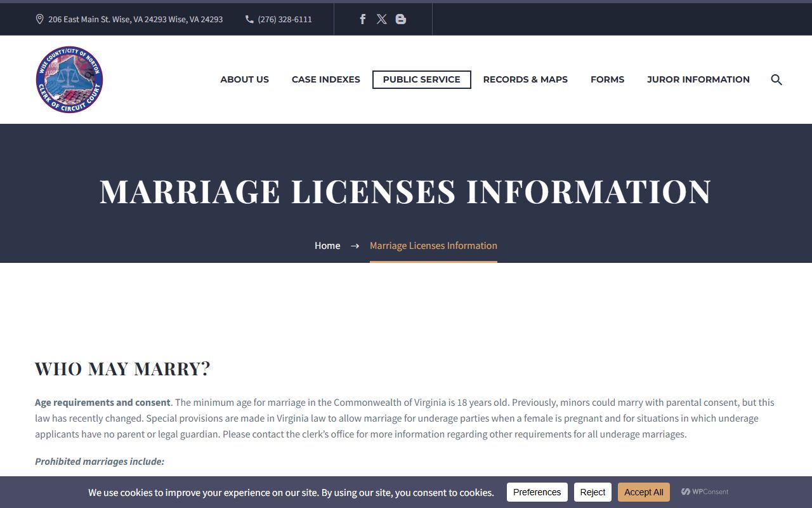Click the WPConsent logo
The width and height of the screenshot is (812, 508).
click(705, 491)
